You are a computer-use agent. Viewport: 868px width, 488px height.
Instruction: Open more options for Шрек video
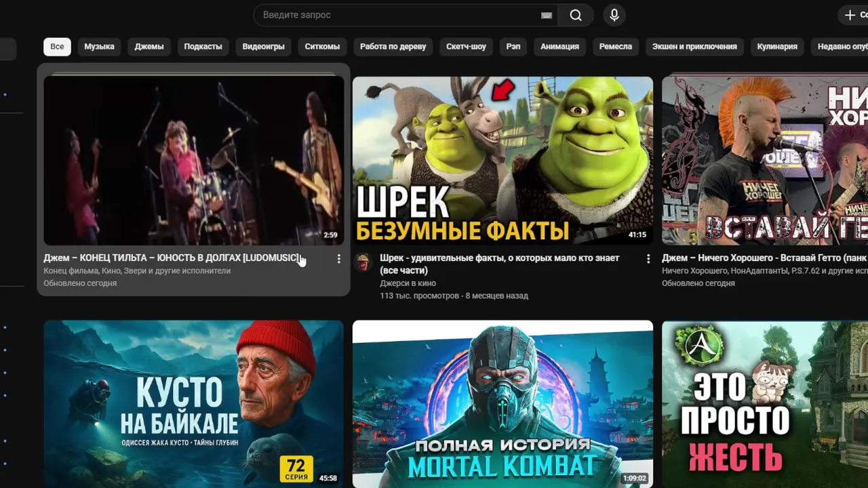648,259
